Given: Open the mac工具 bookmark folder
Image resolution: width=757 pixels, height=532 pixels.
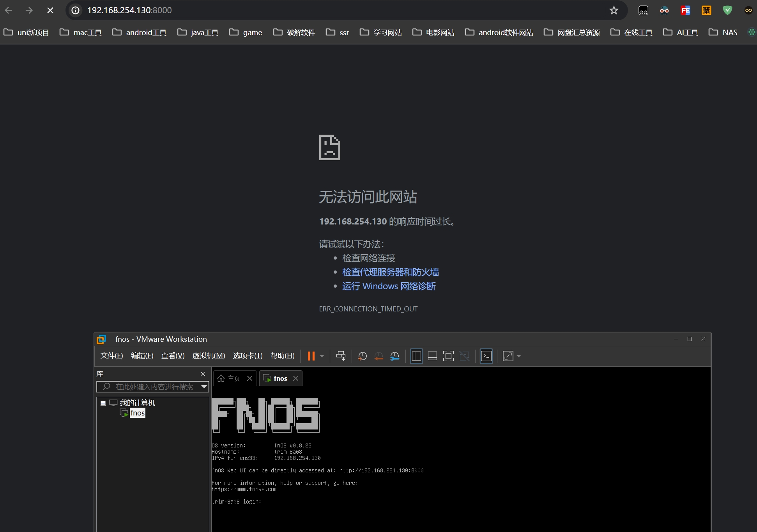Looking at the screenshot, I should click(x=81, y=32).
